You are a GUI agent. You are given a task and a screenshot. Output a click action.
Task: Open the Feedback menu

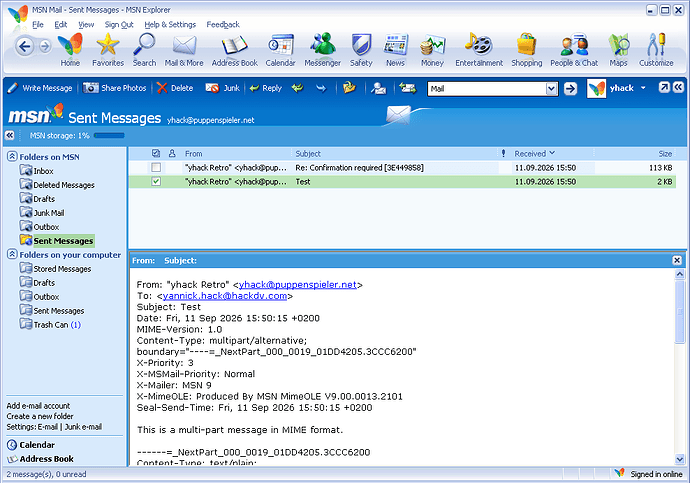pyautogui.click(x=223, y=25)
